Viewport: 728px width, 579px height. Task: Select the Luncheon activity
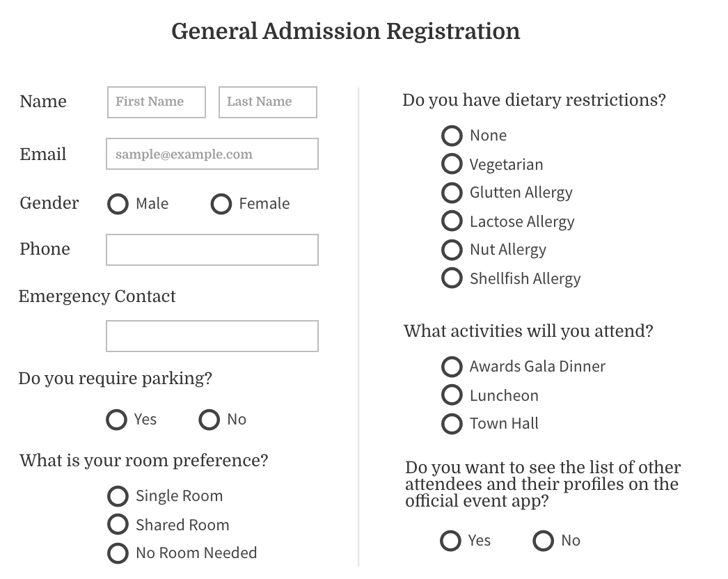click(x=452, y=395)
